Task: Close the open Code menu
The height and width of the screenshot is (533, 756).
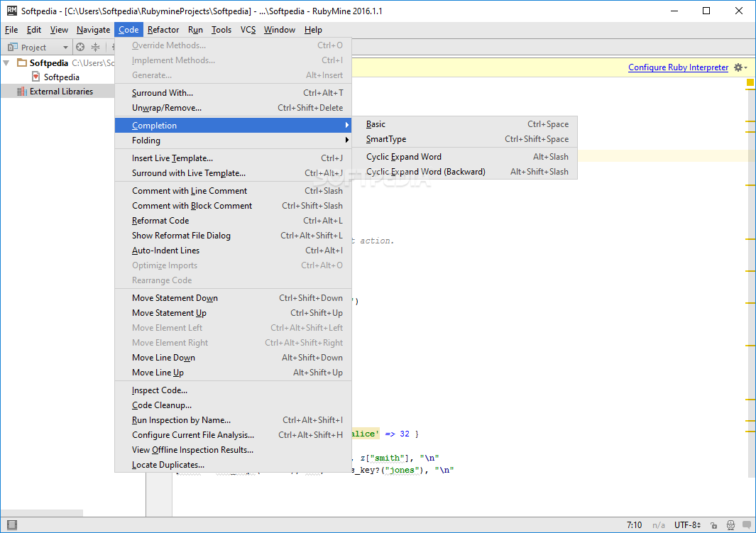Action: click(x=128, y=30)
